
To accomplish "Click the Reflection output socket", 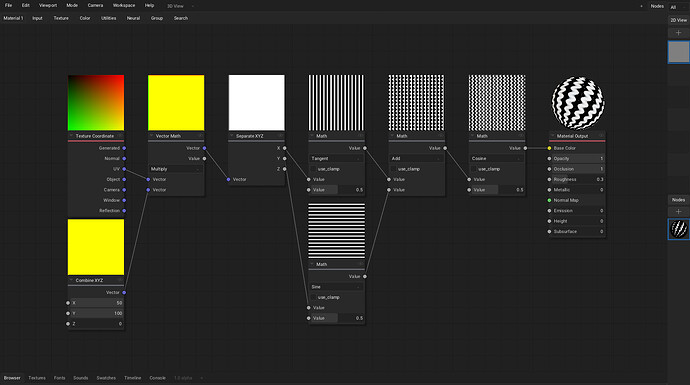I will point(124,211).
